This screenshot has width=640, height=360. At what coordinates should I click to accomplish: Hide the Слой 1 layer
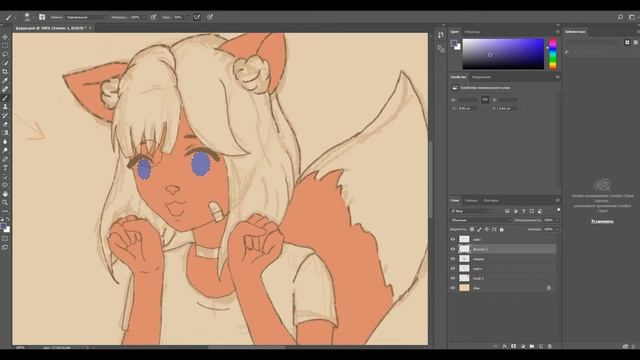(453, 278)
